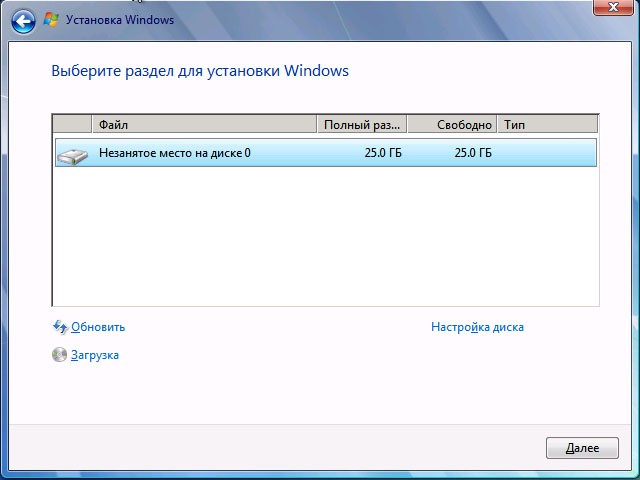Click the Обновить link
This screenshot has height=480, width=640.
98,327
